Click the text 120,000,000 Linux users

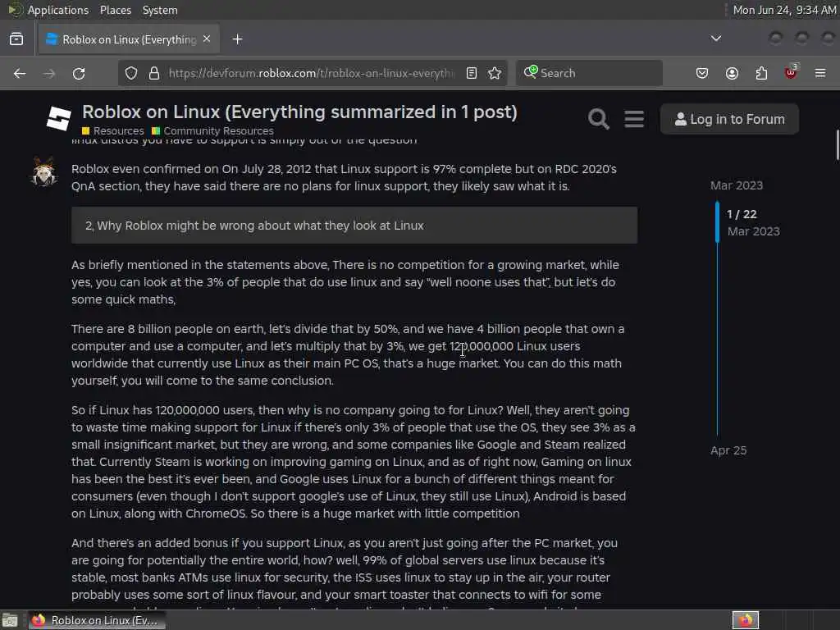pos(515,346)
